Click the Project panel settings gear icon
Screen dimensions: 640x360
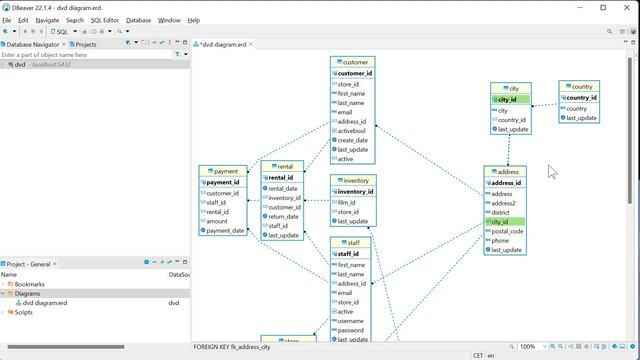(146, 262)
